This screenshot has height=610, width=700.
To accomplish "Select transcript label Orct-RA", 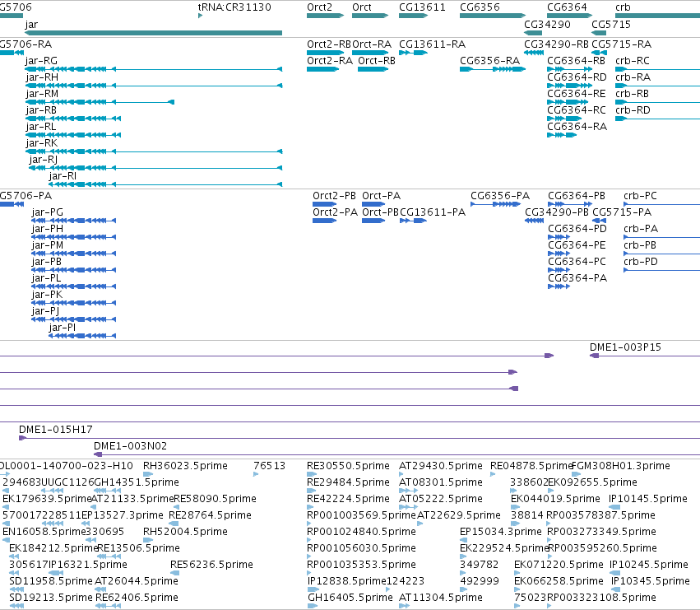I will coord(372,44).
